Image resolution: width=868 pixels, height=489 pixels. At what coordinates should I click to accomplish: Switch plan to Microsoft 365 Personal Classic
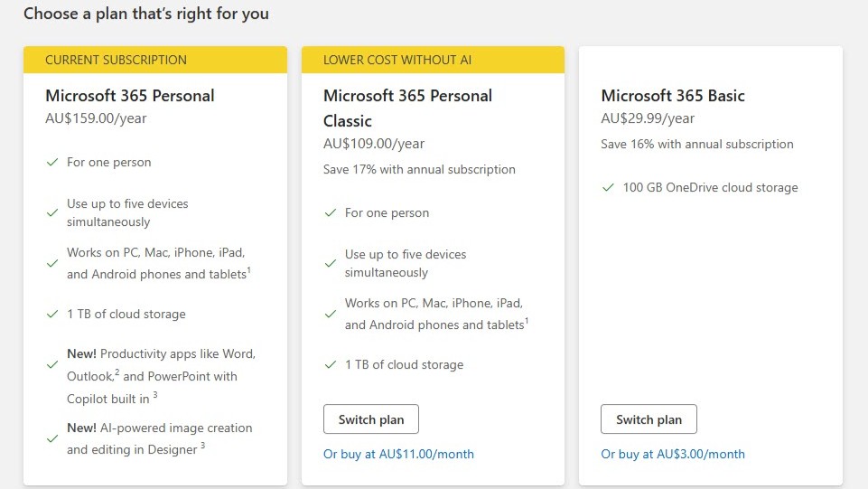(x=370, y=419)
